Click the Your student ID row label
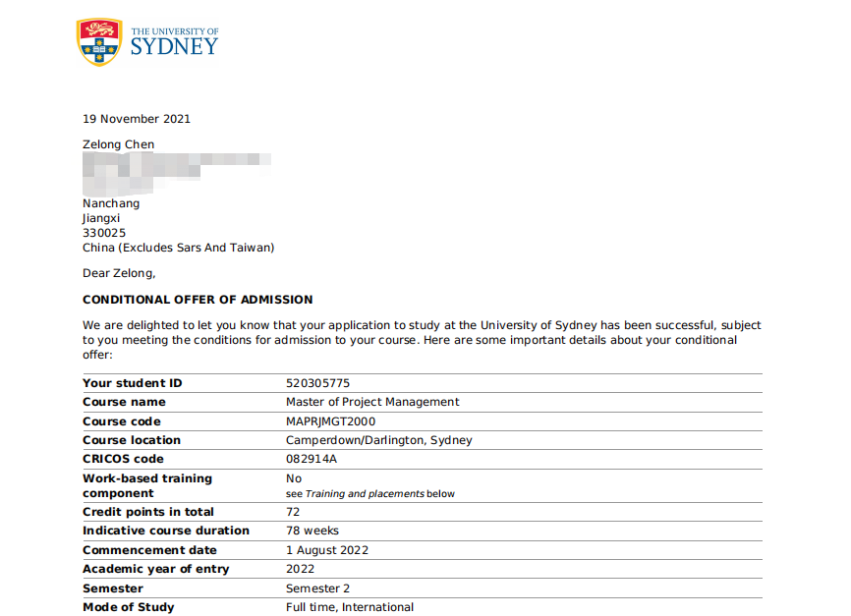 pyautogui.click(x=133, y=383)
